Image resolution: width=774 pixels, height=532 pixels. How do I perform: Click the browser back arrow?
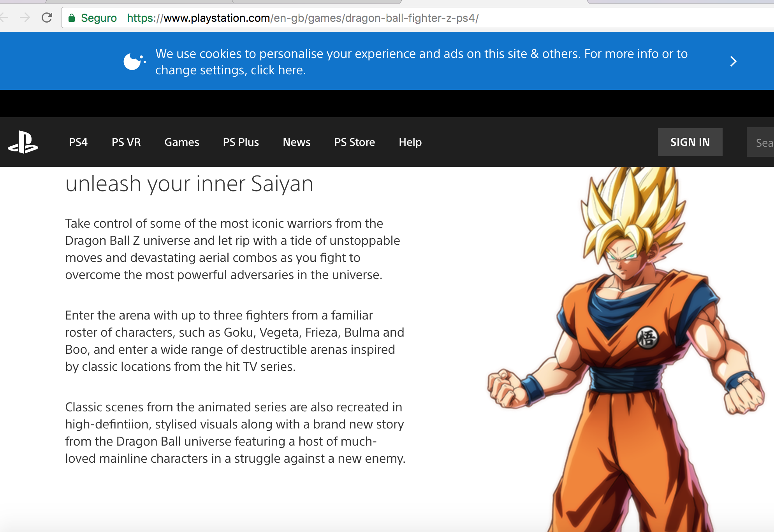point(4,18)
